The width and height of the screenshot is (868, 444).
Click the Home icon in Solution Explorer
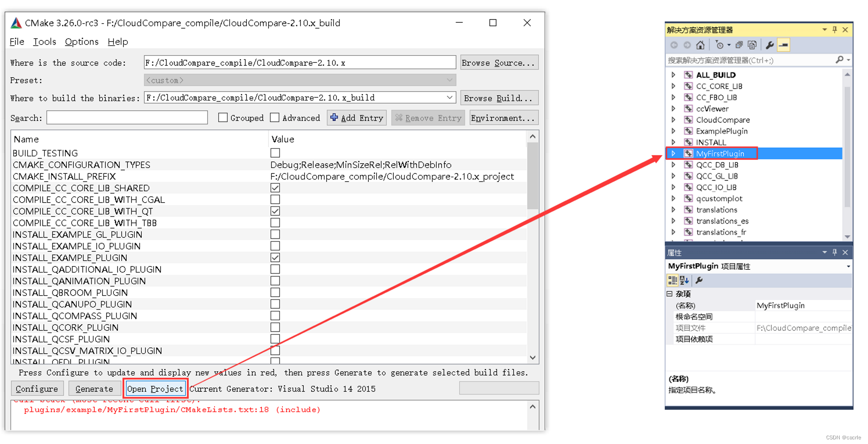[700, 45]
